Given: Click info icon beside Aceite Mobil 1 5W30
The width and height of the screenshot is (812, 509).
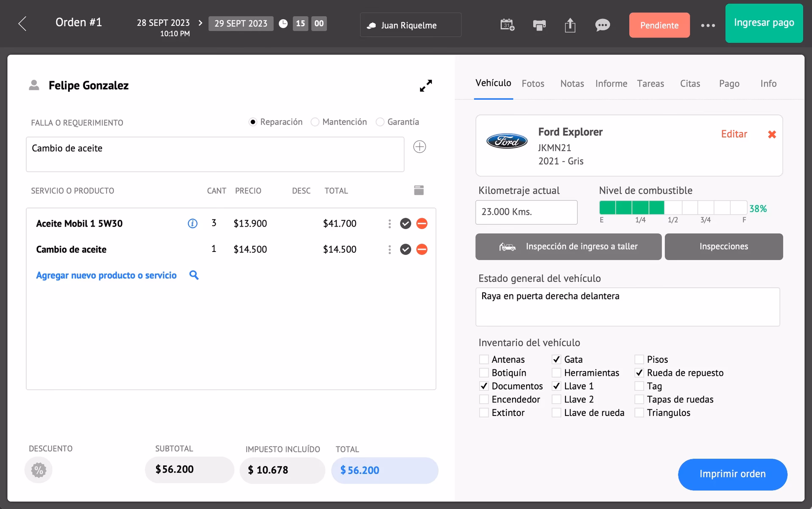Looking at the screenshot, I should [x=192, y=224].
